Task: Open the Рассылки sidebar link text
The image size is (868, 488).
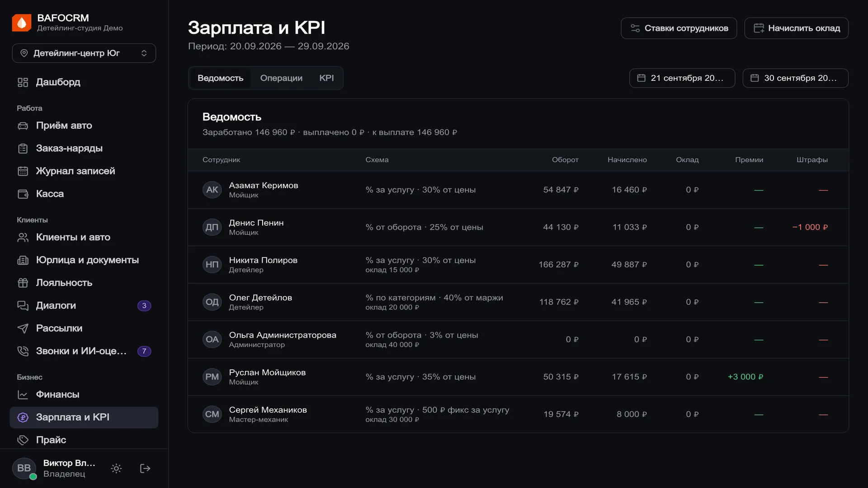Action: (59, 328)
